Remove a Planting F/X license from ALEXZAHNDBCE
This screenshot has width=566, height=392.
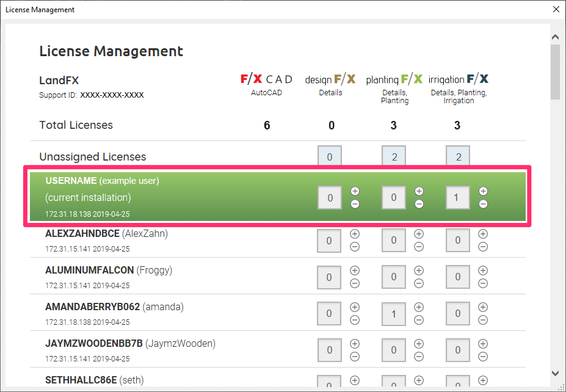419,247
